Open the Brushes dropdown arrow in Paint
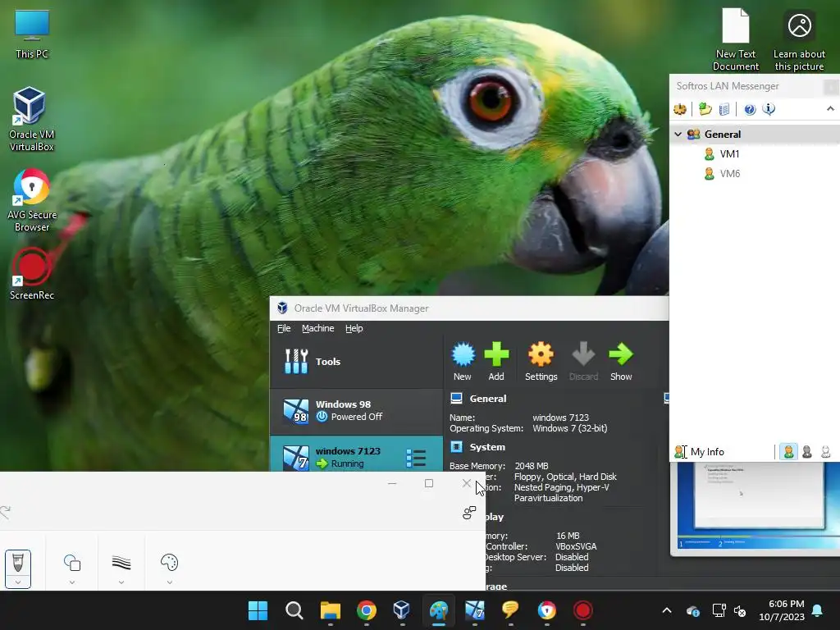Viewport: 840px width, 630px height. [18, 582]
